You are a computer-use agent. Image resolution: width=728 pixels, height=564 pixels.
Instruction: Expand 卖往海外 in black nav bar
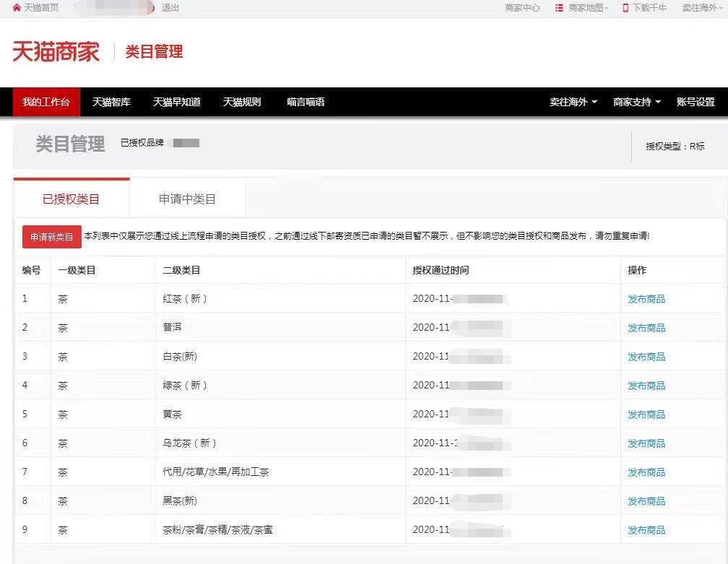(573, 102)
